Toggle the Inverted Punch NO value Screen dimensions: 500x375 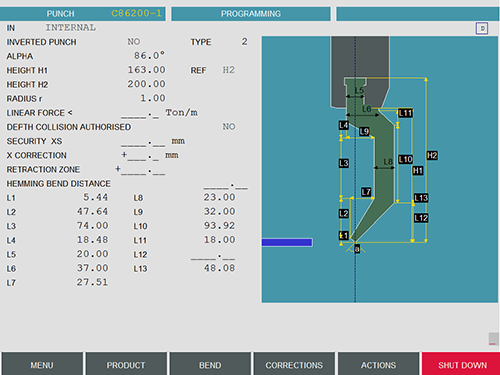[134, 42]
